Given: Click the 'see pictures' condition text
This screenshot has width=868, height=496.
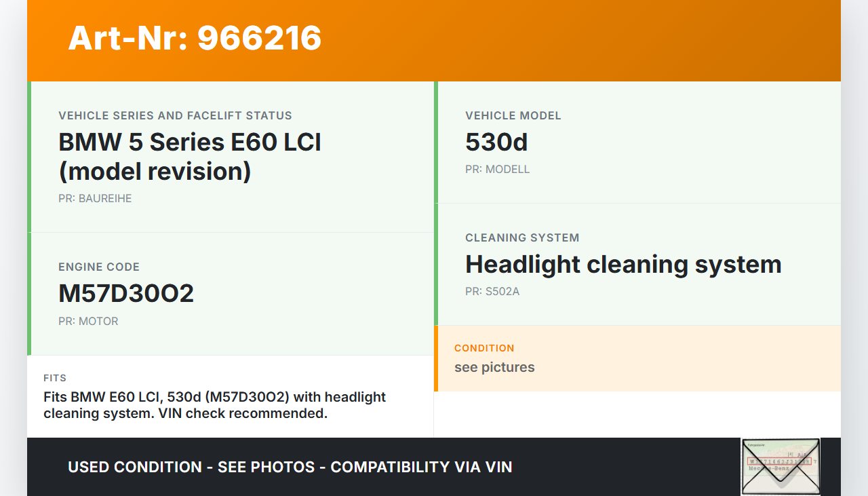Looking at the screenshot, I should tap(494, 367).
